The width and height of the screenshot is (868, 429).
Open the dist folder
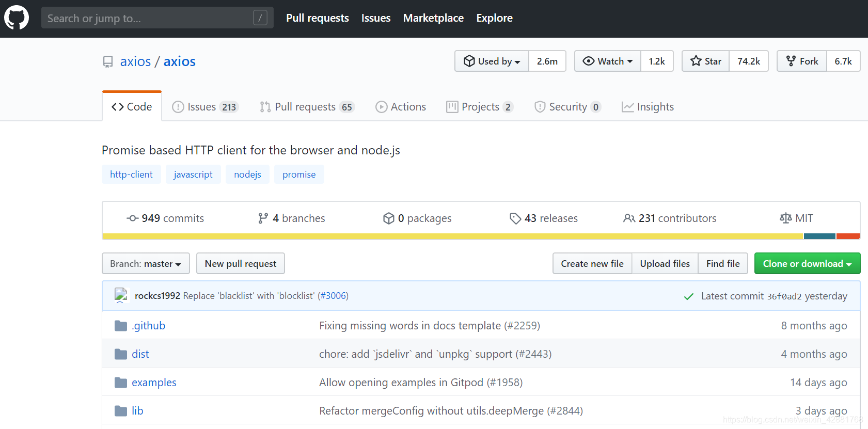coord(140,354)
